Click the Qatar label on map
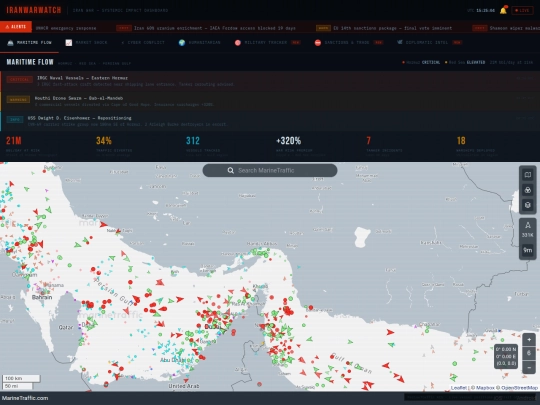This screenshot has width=540, height=405. pyautogui.click(x=66, y=327)
